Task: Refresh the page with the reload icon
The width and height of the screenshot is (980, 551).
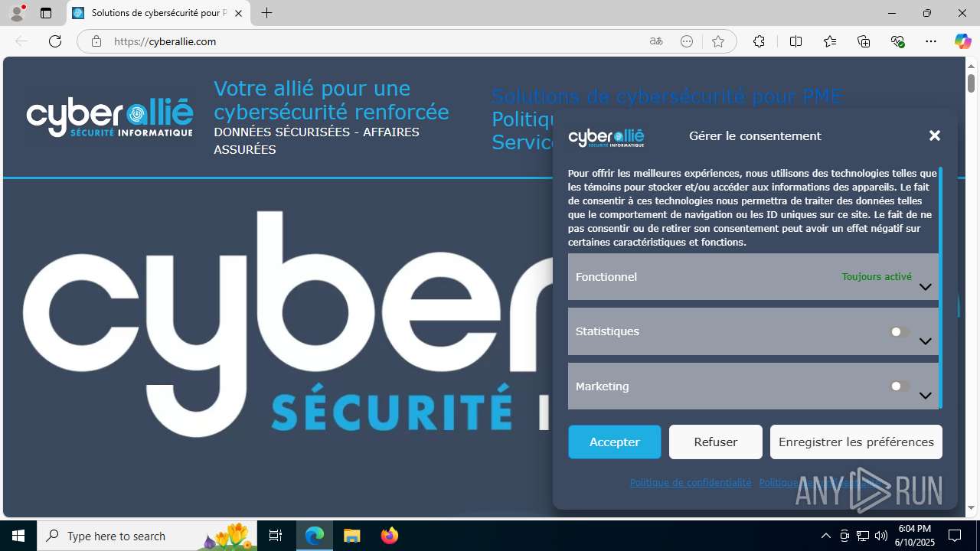Action: 55,41
